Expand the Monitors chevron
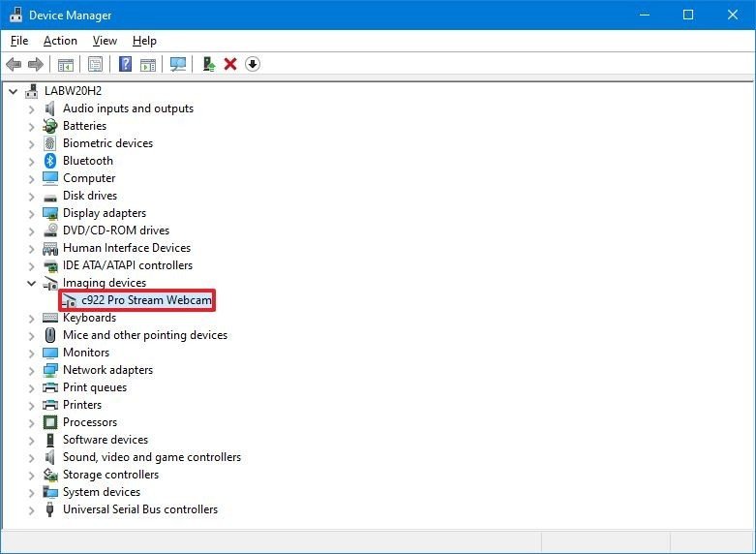This screenshot has width=756, height=554. tap(32, 354)
